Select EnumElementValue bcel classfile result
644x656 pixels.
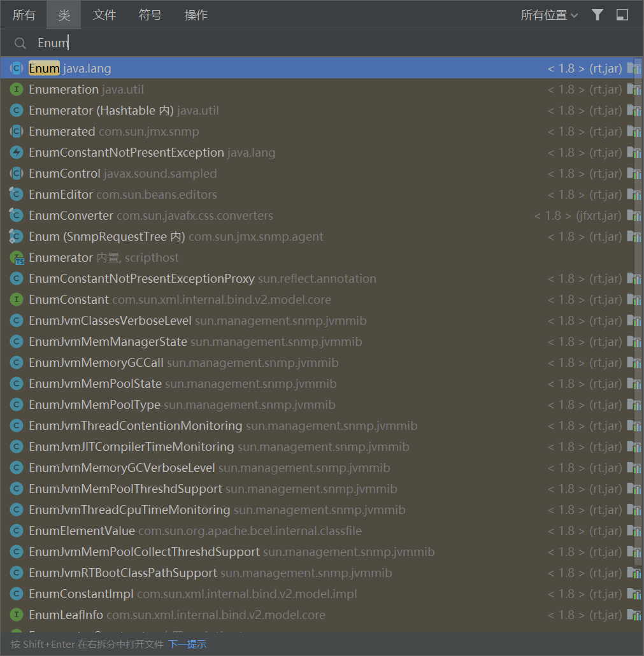(x=322, y=531)
